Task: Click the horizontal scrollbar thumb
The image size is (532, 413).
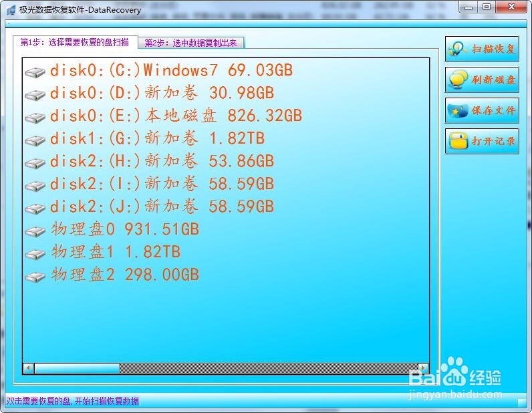Action: click(77, 368)
